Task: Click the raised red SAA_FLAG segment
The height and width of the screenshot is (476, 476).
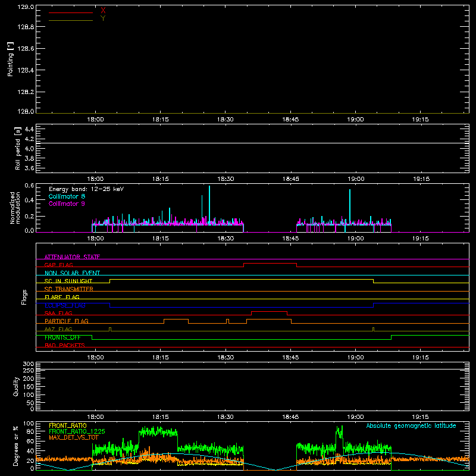Action: pos(270,311)
